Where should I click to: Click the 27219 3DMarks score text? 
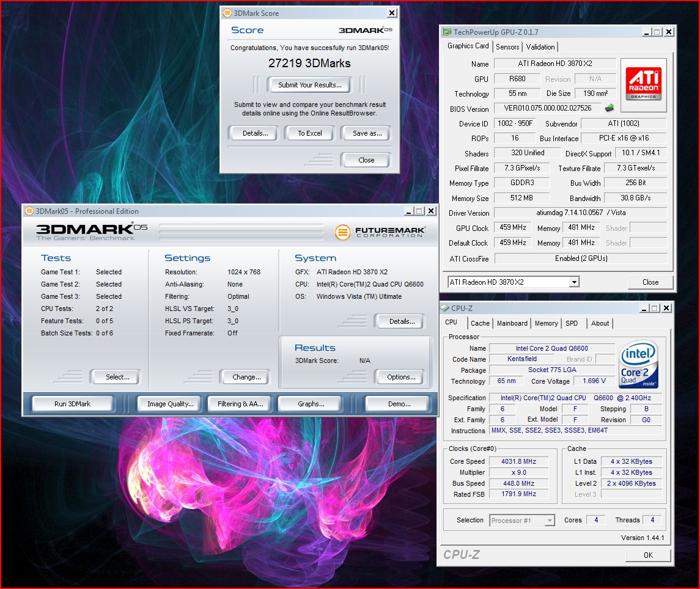(x=309, y=64)
